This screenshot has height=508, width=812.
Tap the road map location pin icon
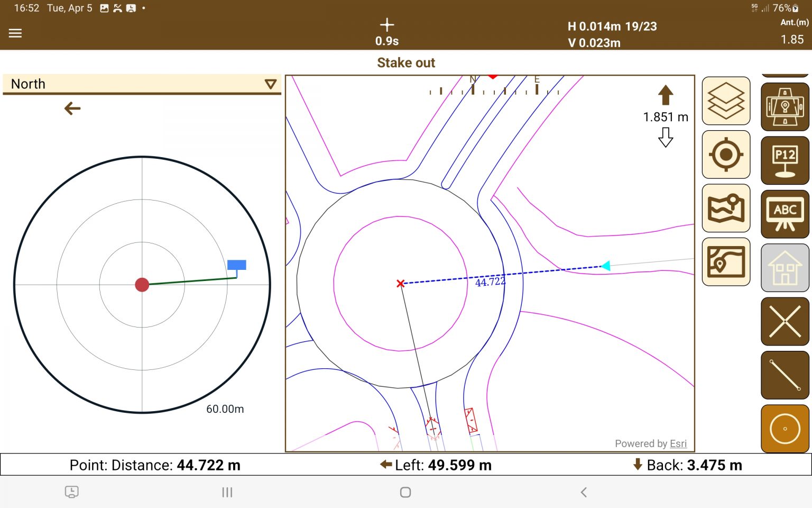pyautogui.click(x=726, y=262)
